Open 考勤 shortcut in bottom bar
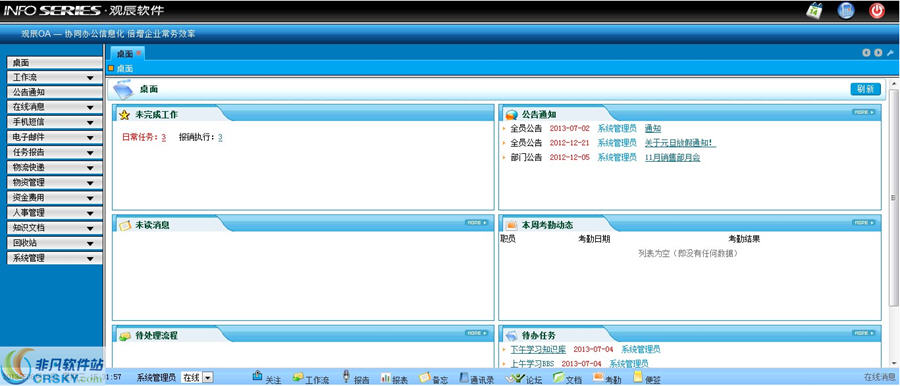Screen dimensions: 900x386 click(x=607, y=379)
